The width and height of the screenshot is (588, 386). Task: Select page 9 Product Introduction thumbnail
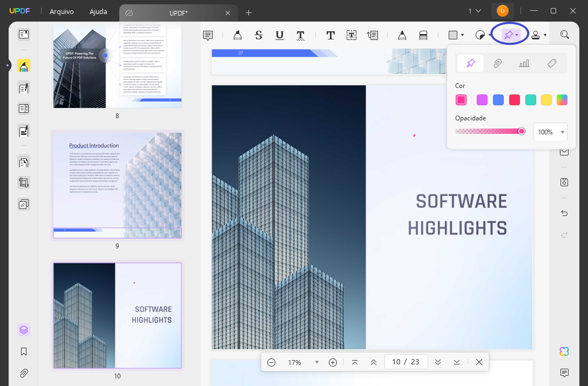pyautogui.click(x=117, y=185)
